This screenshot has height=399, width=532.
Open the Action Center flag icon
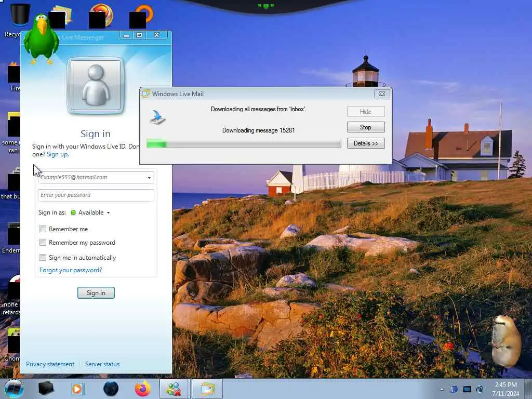click(x=454, y=389)
